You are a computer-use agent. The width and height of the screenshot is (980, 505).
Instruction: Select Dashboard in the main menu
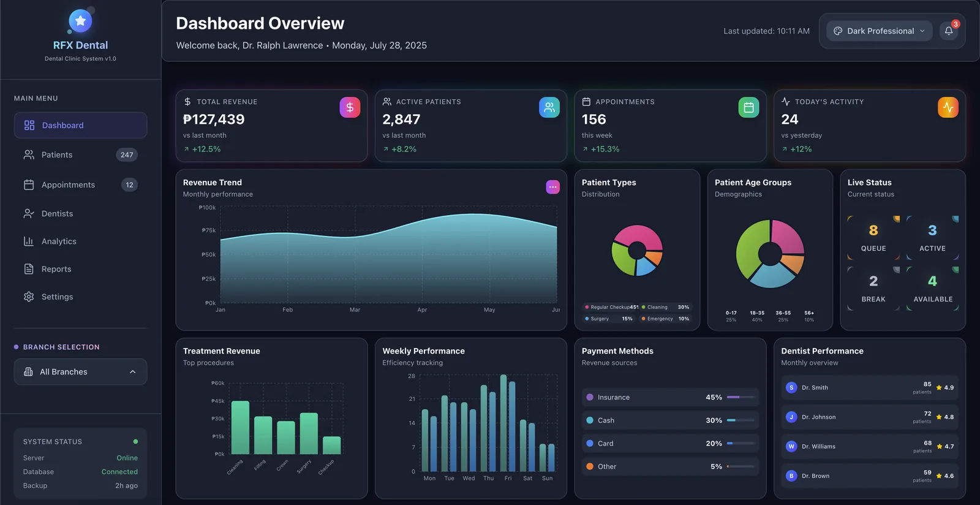(80, 126)
